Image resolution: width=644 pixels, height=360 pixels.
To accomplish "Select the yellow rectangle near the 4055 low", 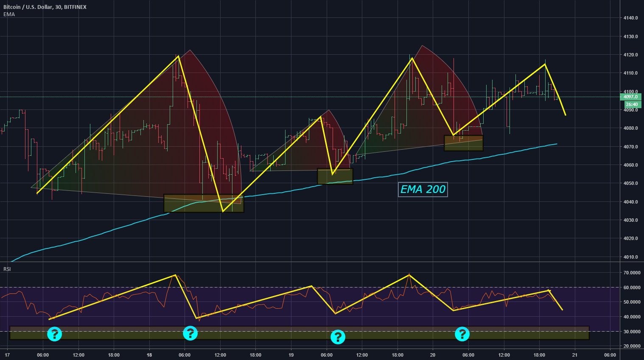I will pos(335,176).
